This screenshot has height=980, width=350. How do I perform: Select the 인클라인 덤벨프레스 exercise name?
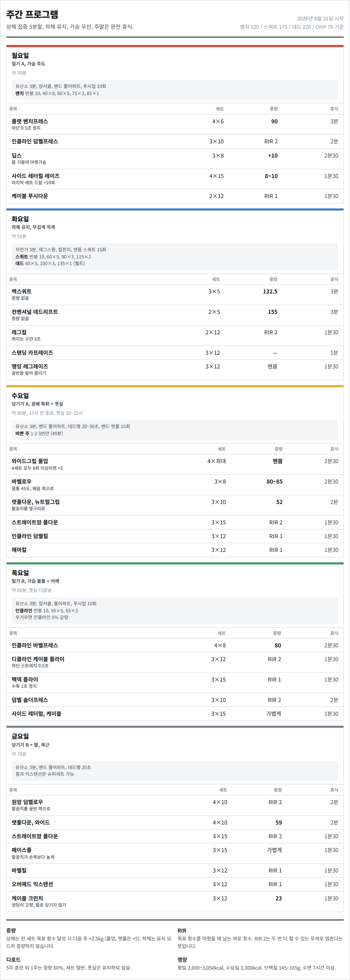point(35,141)
